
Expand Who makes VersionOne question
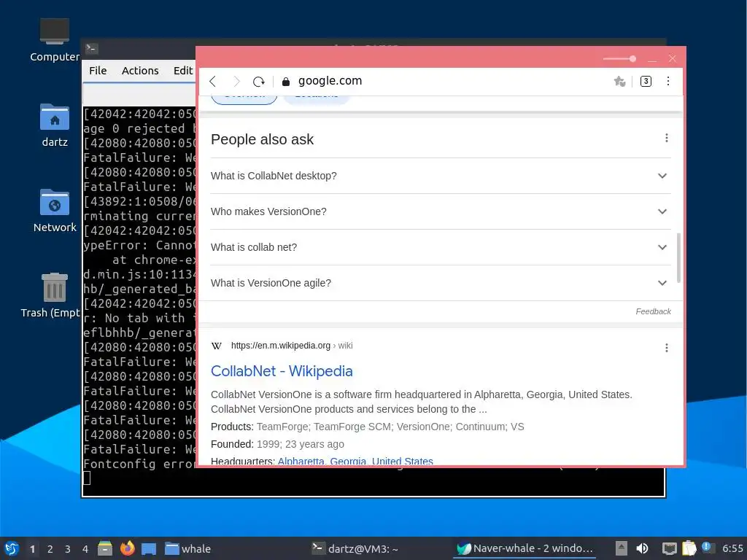(441, 211)
